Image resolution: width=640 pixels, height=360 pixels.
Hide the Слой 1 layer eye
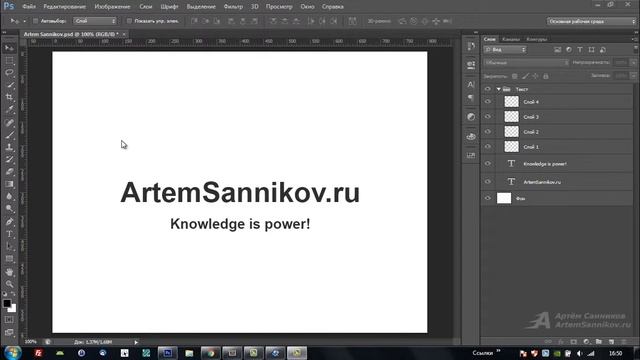click(488, 147)
